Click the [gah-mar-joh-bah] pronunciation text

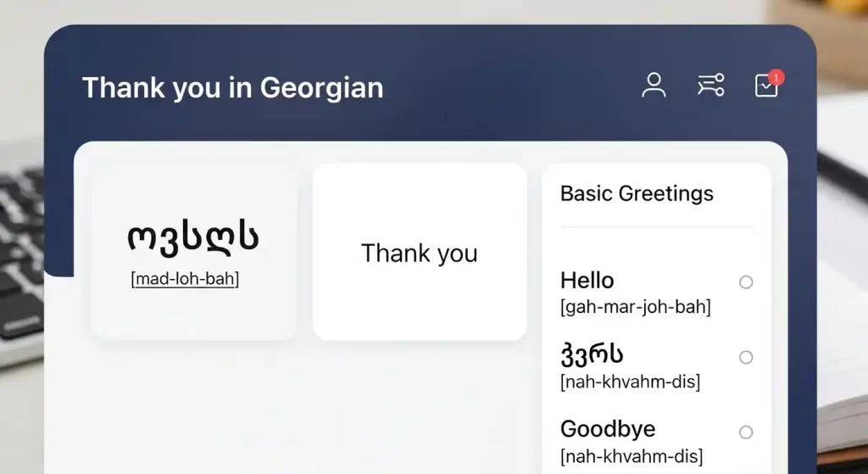635,307
